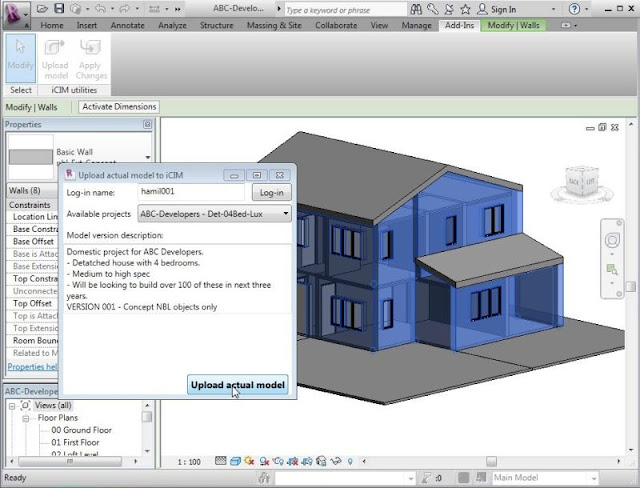
Task: Click Upload actual model button
Action: pyautogui.click(x=238, y=385)
